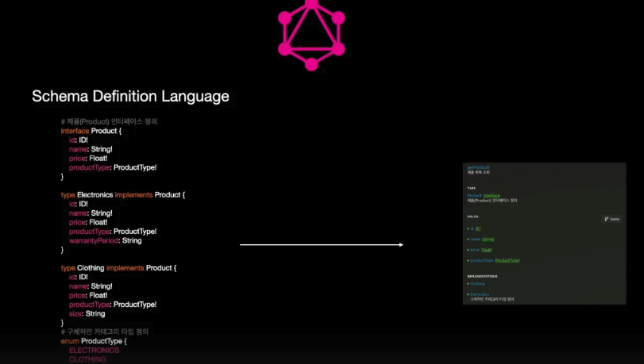The image size is (644, 364).
Task: Click the name field in the docs panel
Action: click(475, 239)
